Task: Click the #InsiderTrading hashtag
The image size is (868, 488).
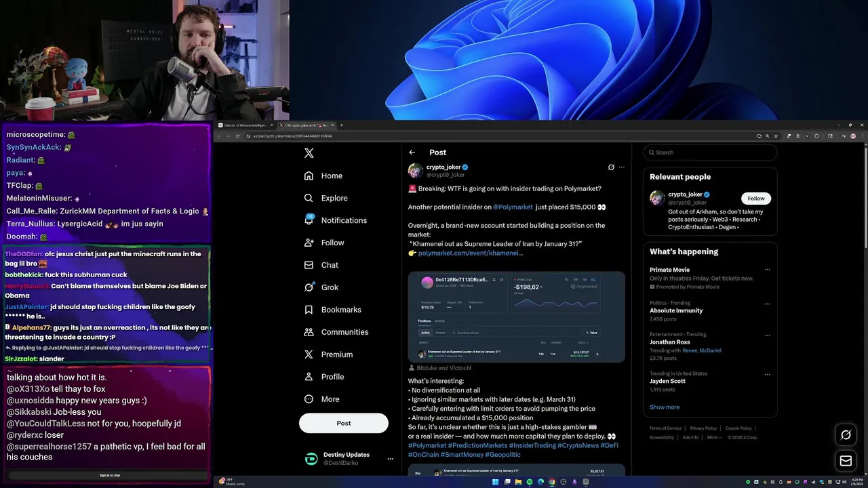Action: tap(532, 445)
